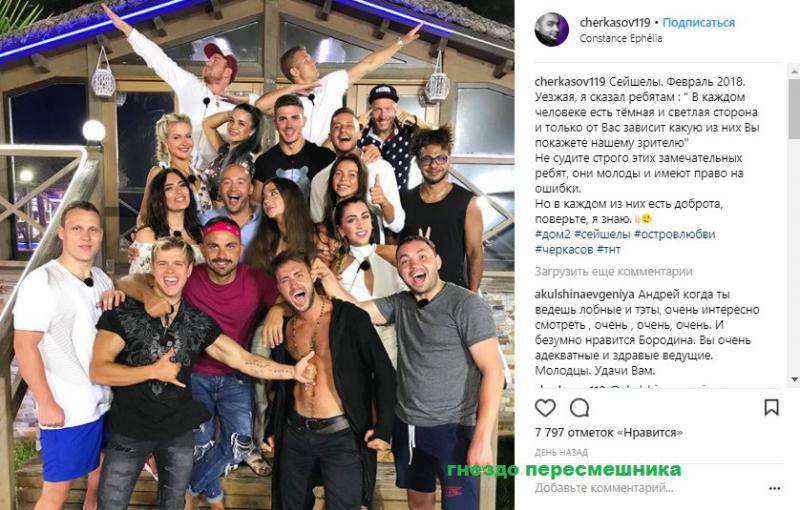
Task: Like the post with the heart icon
Action: click(545, 408)
